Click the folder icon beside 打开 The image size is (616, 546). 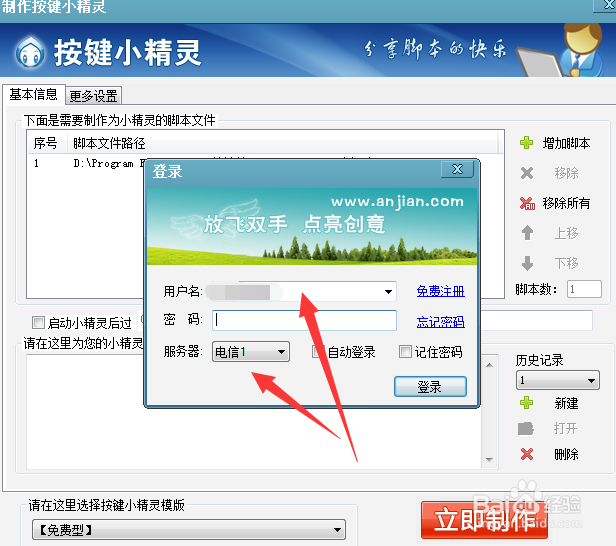point(526,428)
